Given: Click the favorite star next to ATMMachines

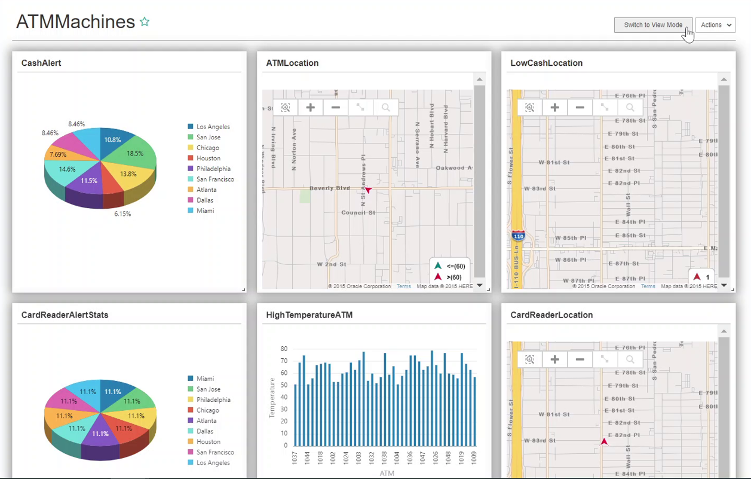Looking at the screenshot, I should (x=144, y=22).
